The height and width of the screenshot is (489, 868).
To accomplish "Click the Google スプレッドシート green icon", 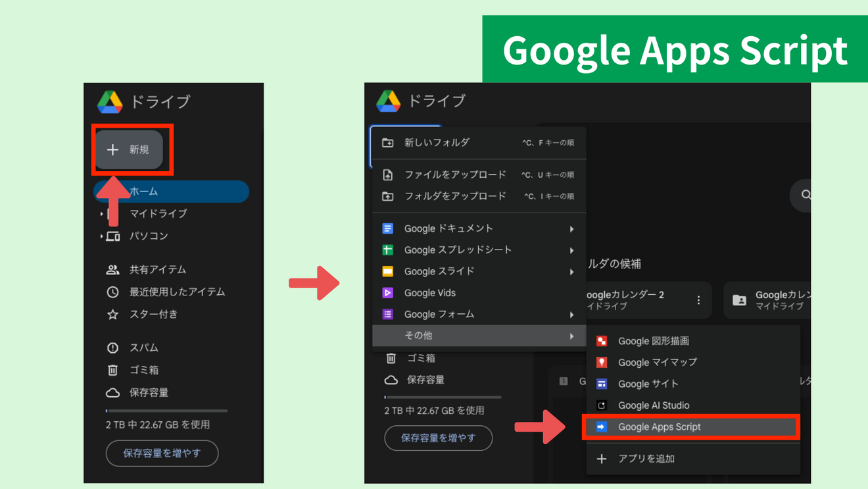I will (x=388, y=250).
